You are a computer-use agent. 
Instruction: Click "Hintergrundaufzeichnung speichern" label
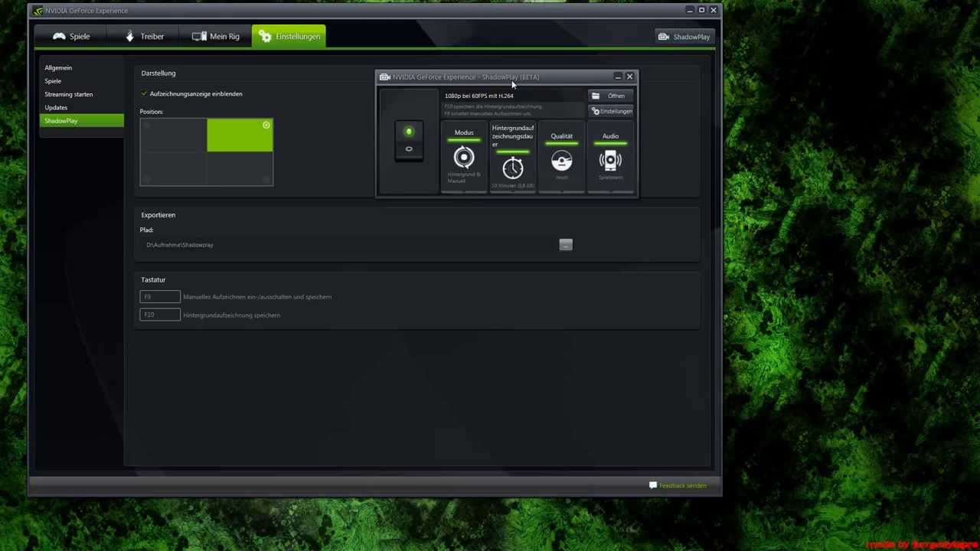pyautogui.click(x=231, y=315)
